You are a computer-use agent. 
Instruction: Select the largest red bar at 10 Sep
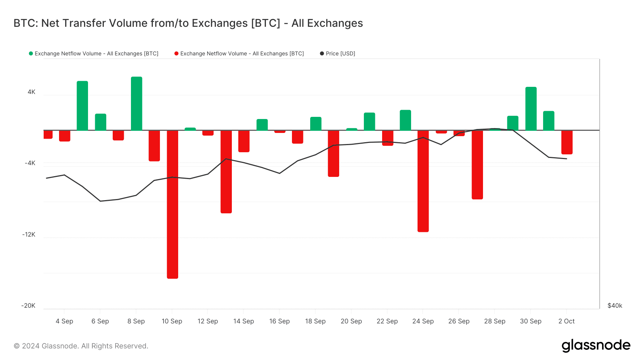pyautogui.click(x=172, y=204)
